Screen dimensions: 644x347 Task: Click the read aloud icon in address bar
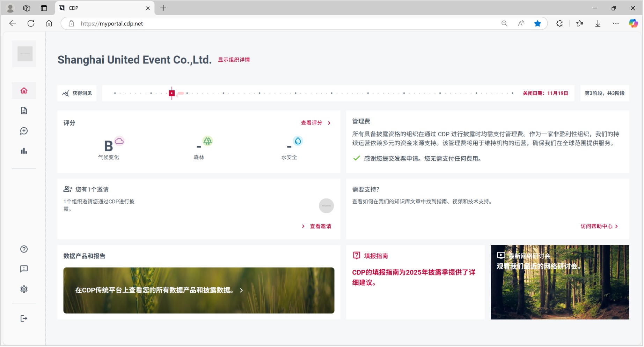[521, 24]
